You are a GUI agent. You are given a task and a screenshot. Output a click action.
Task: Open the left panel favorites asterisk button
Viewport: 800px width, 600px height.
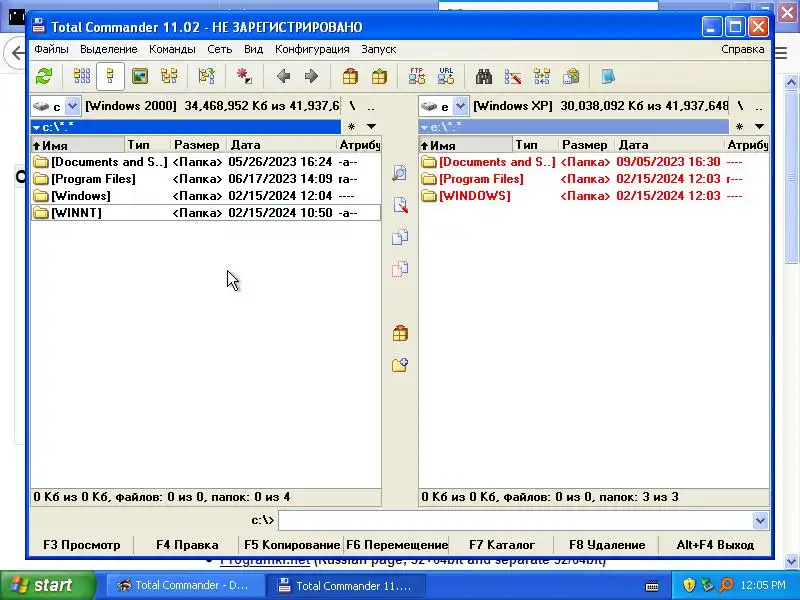[352, 127]
